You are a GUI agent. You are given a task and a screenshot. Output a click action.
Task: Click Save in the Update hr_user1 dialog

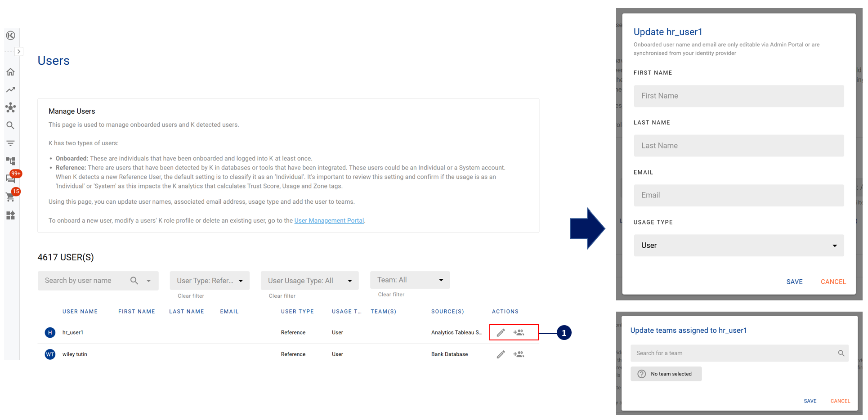(x=794, y=282)
